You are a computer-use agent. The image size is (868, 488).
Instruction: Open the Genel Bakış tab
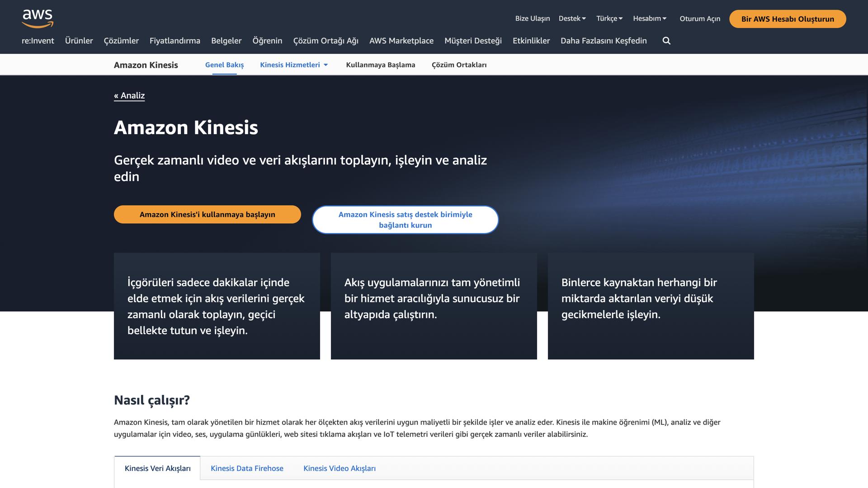224,65
